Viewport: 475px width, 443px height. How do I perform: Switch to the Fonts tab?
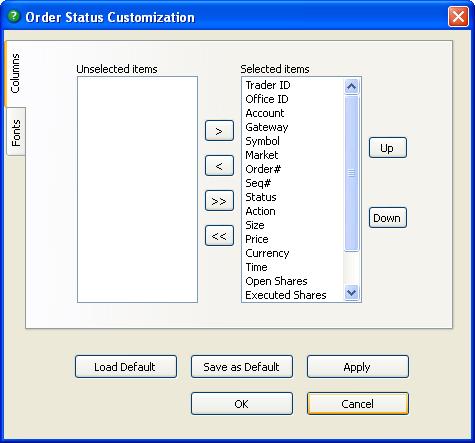click(x=16, y=132)
